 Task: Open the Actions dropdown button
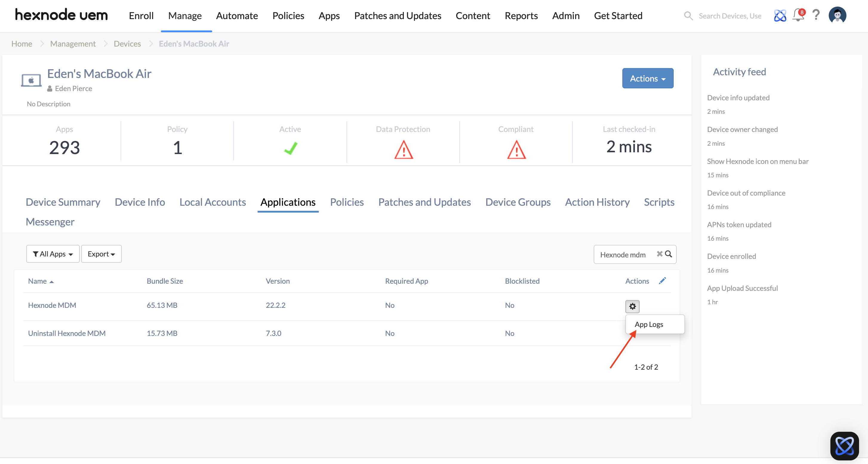click(x=648, y=79)
